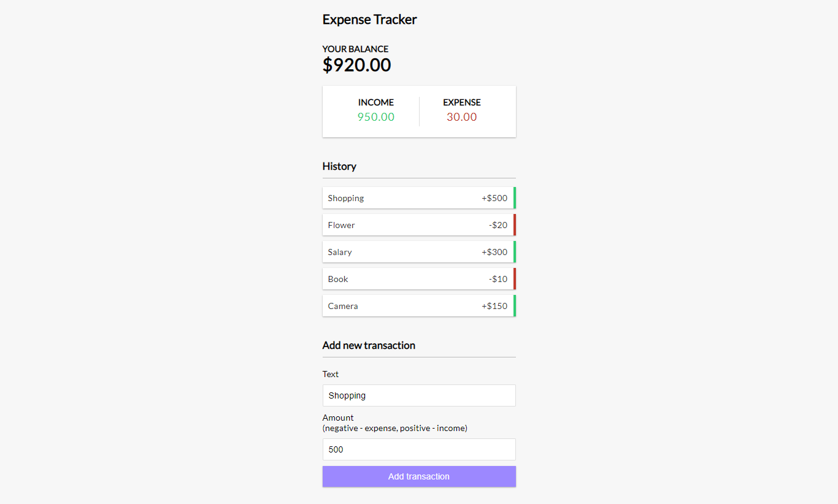Select the Camera +$150 history entry
Screen dimensions: 838x504
pos(419,305)
